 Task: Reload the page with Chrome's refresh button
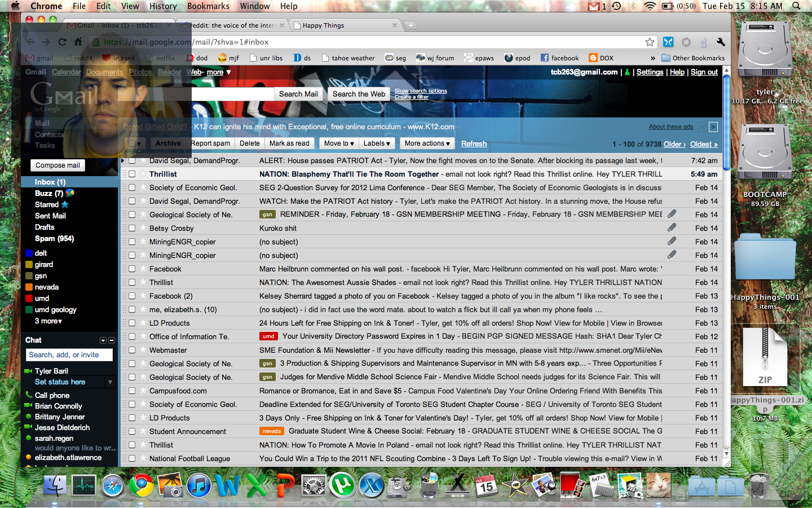[x=63, y=42]
